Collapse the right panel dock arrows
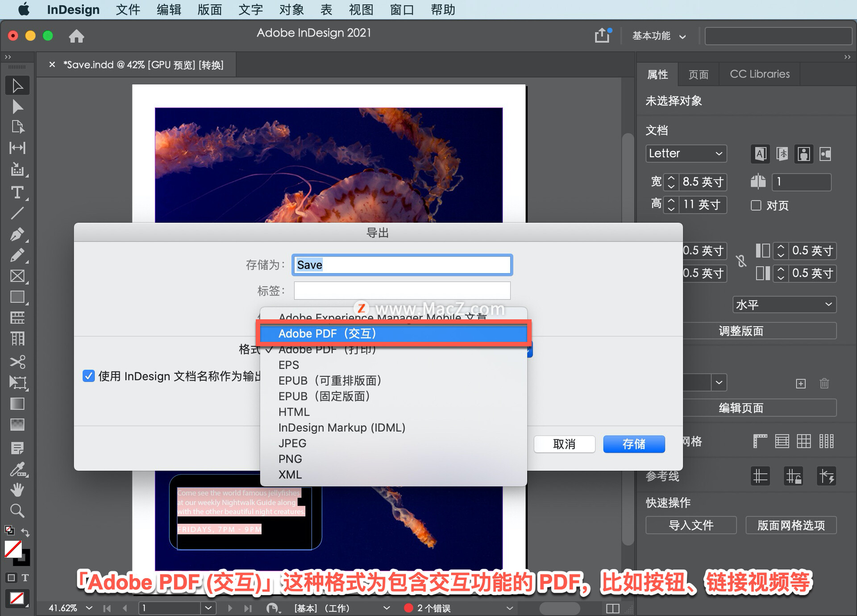Viewport: 857px width, 616px height. tap(847, 57)
